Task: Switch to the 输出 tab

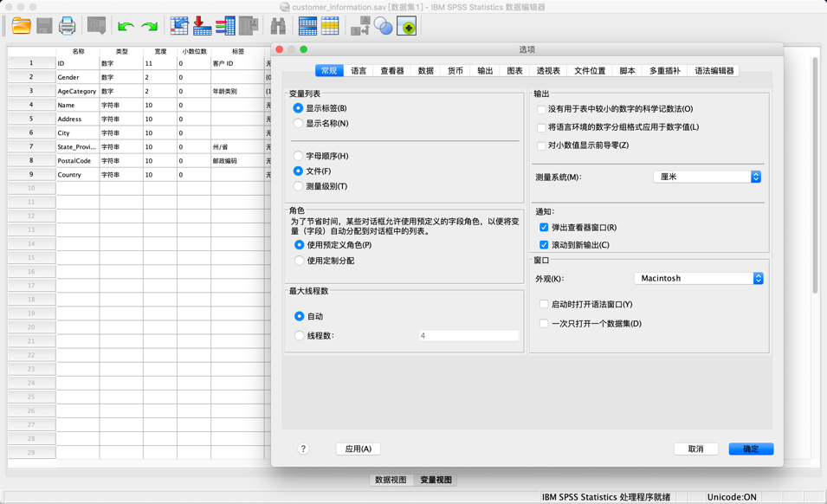Action: coord(485,71)
